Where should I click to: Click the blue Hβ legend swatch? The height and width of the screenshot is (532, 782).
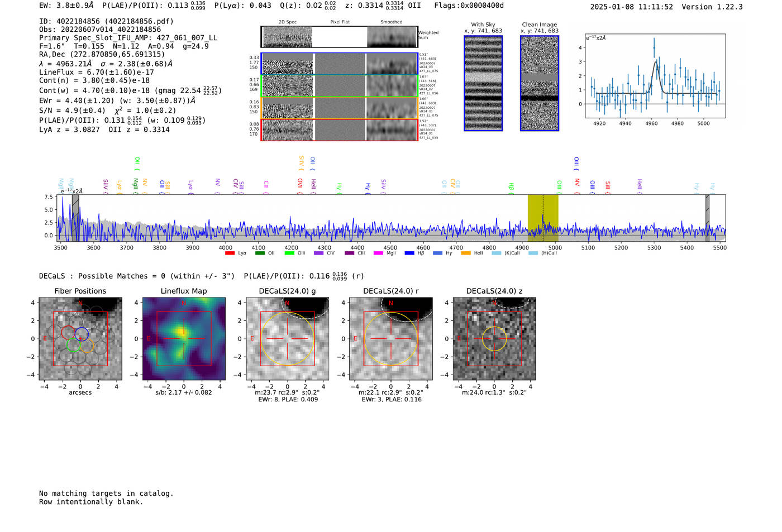tap(409, 253)
